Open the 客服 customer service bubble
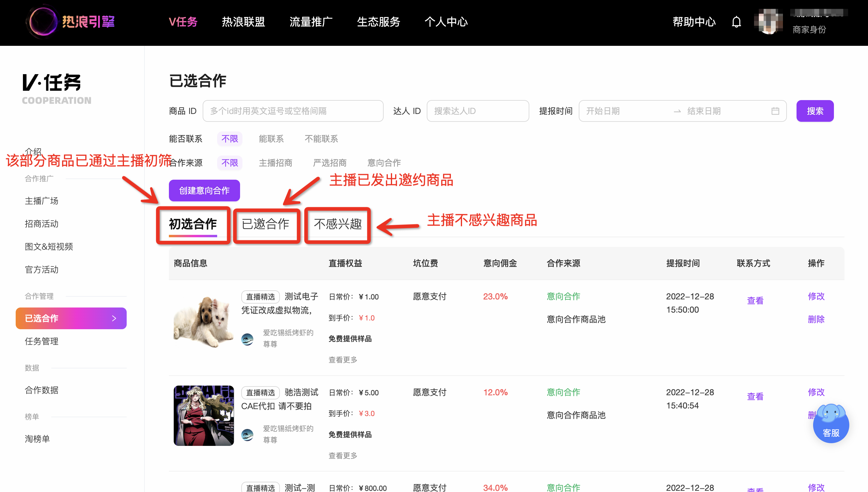Screen dimensions: 868x492 tap(831, 424)
